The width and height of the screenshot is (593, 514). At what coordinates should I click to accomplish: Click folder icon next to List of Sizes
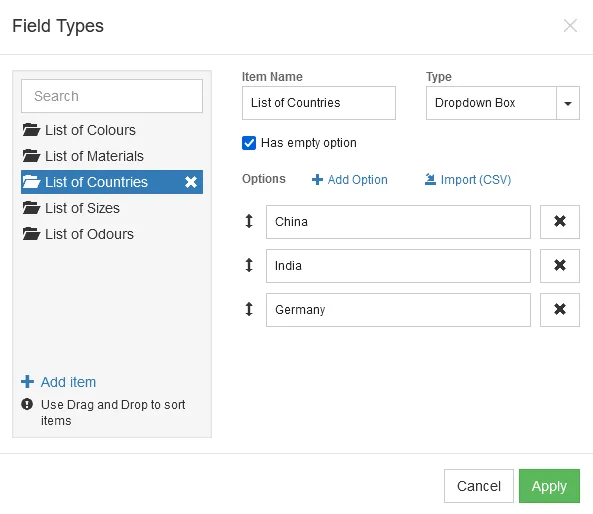tap(31, 208)
